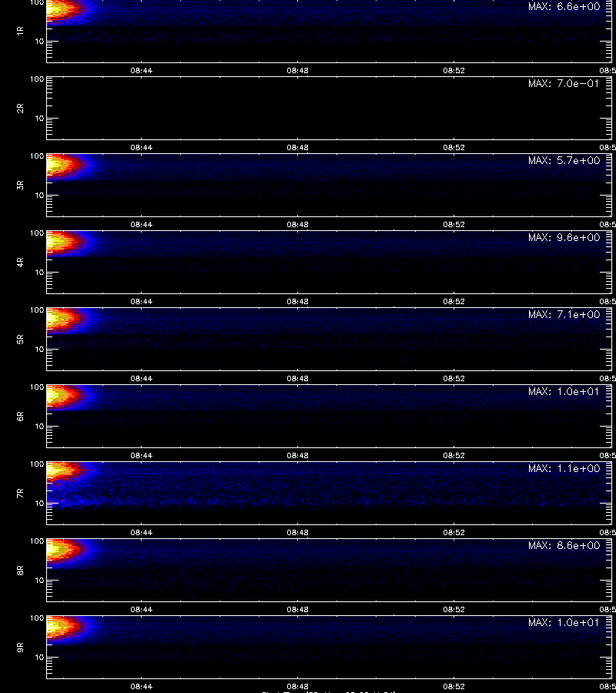Click the 9R panel axis label
The image size is (616, 693).
click(x=20, y=648)
